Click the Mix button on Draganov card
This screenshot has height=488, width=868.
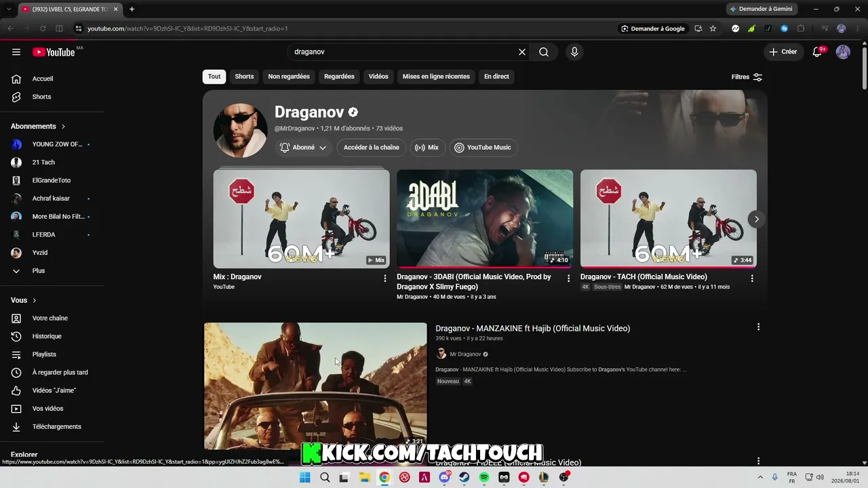pyautogui.click(x=427, y=148)
